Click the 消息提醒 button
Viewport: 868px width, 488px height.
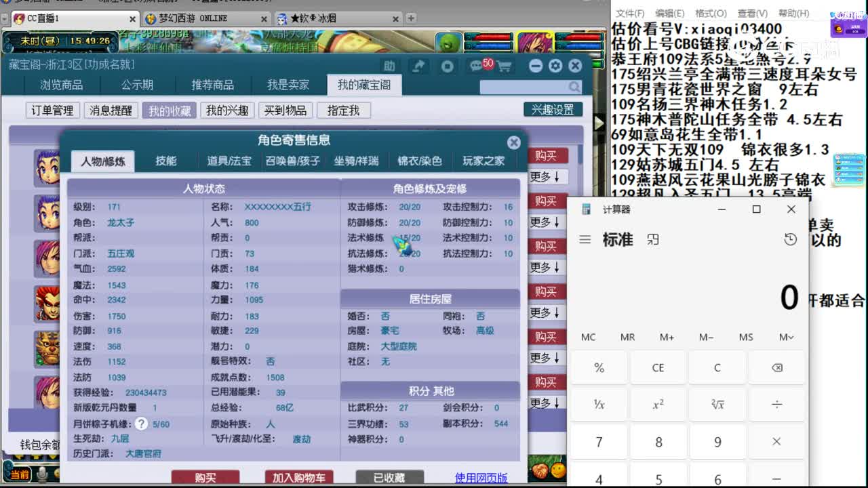click(111, 110)
